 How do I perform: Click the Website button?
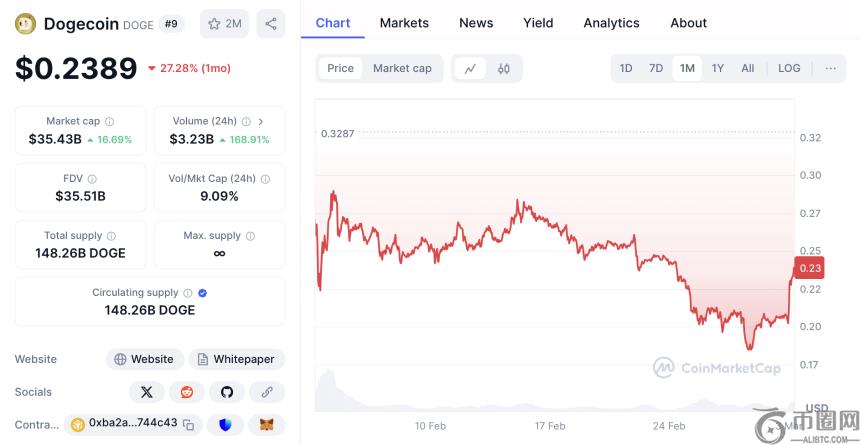tap(144, 359)
